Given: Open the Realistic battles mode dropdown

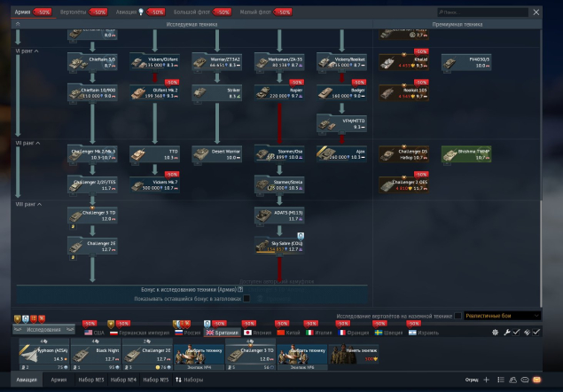Looking at the screenshot, I should pos(502,315).
